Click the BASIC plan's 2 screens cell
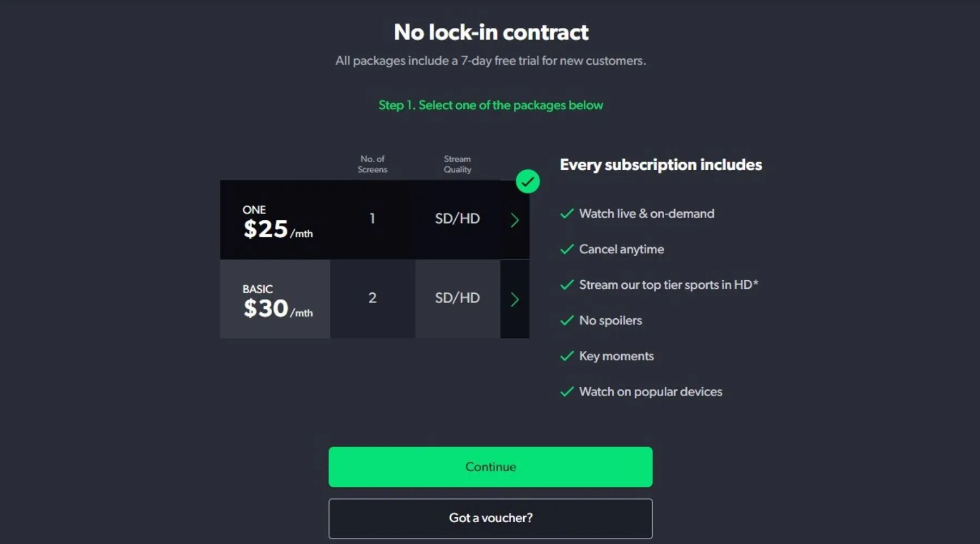Image resolution: width=980 pixels, height=544 pixels. [x=372, y=298]
